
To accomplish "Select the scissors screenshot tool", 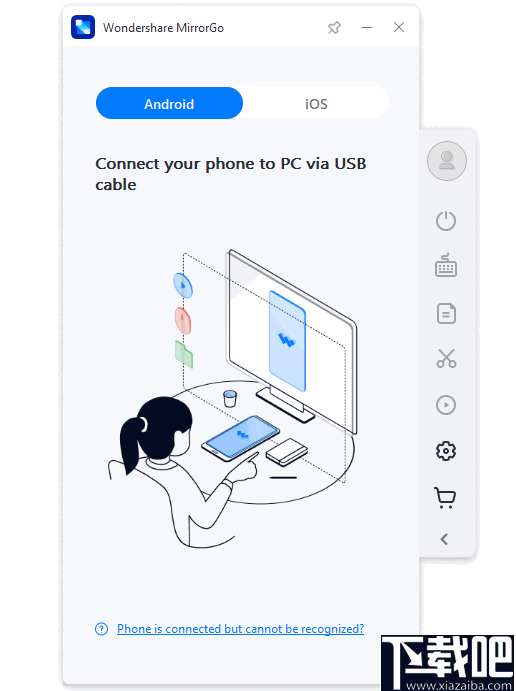I will [x=446, y=358].
